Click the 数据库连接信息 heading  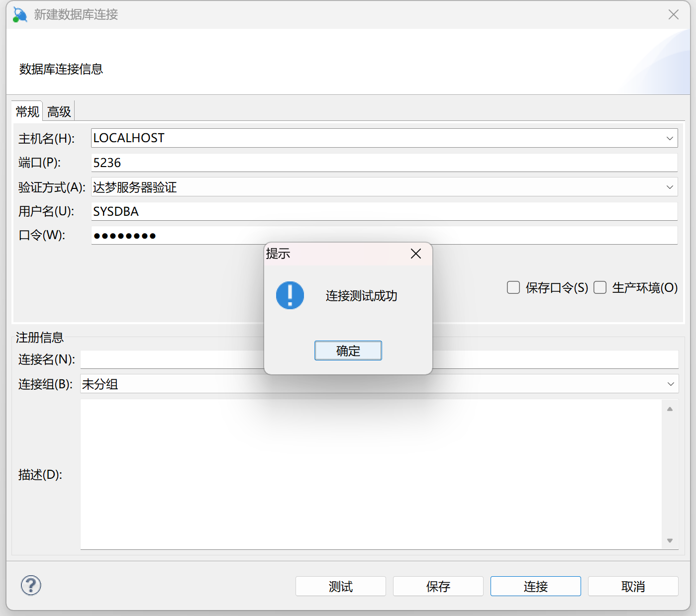point(61,69)
